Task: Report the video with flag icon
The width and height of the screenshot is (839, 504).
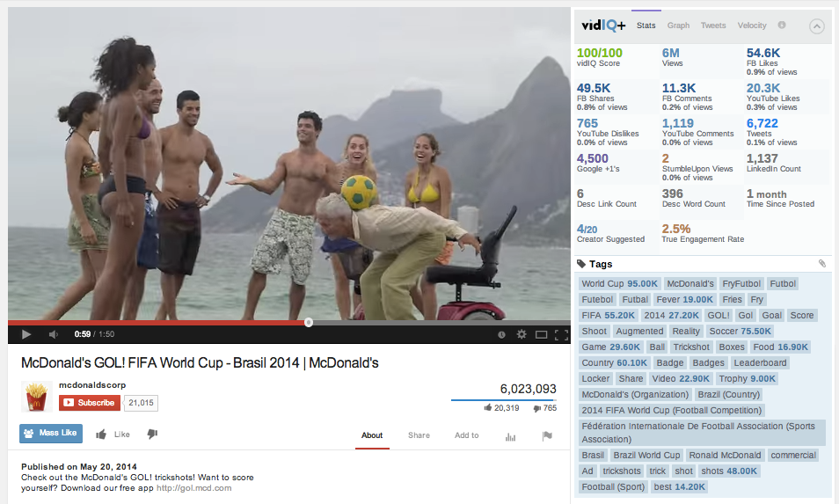Action: 547,436
